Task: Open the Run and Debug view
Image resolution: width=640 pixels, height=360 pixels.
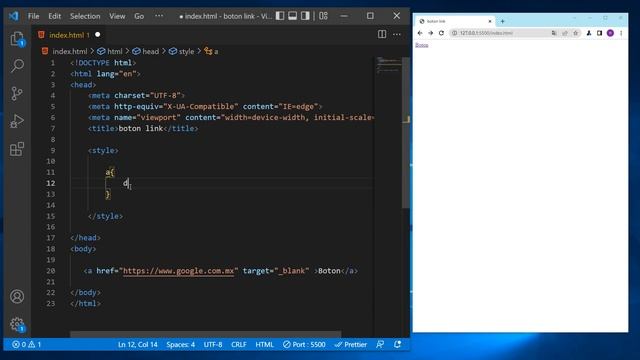Action: pyautogui.click(x=17, y=121)
